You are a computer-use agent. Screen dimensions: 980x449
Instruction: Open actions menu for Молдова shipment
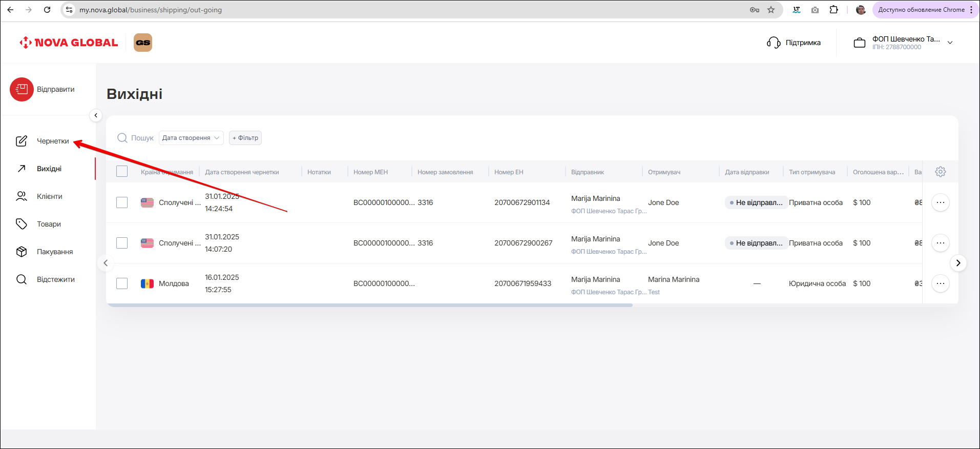click(x=940, y=283)
